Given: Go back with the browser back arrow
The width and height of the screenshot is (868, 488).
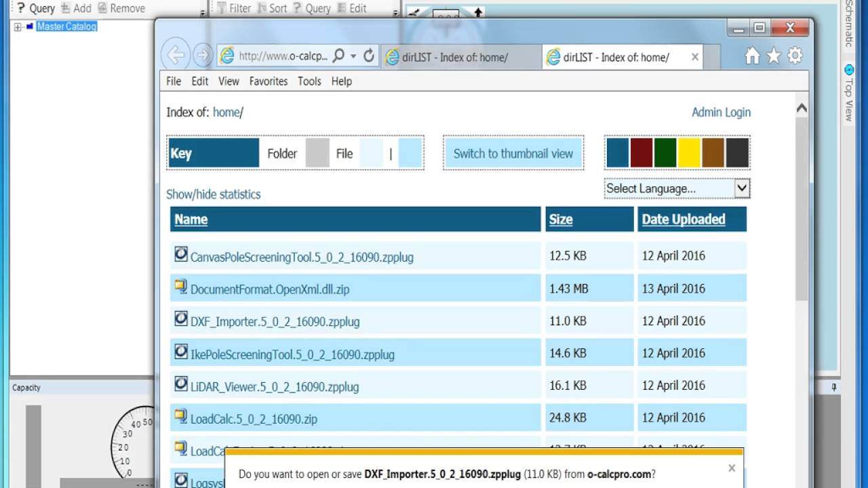Looking at the screenshot, I should 176,54.
